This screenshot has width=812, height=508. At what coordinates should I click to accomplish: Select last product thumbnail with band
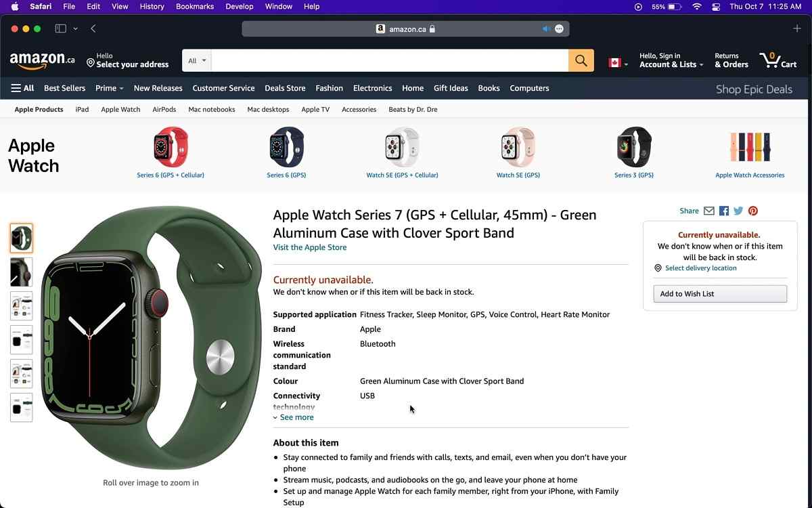click(21, 408)
